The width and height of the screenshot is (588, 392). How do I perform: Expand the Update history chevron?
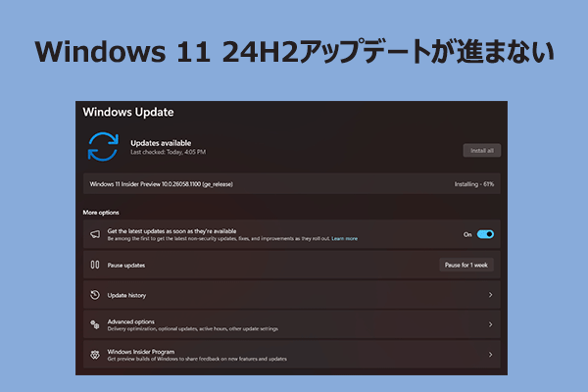click(x=490, y=295)
